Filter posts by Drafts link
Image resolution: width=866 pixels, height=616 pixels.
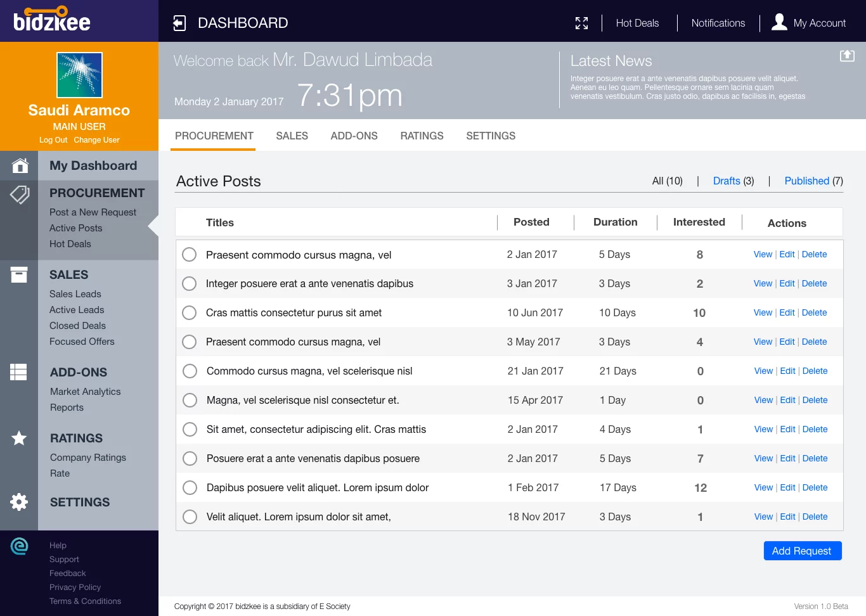[727, 181]
